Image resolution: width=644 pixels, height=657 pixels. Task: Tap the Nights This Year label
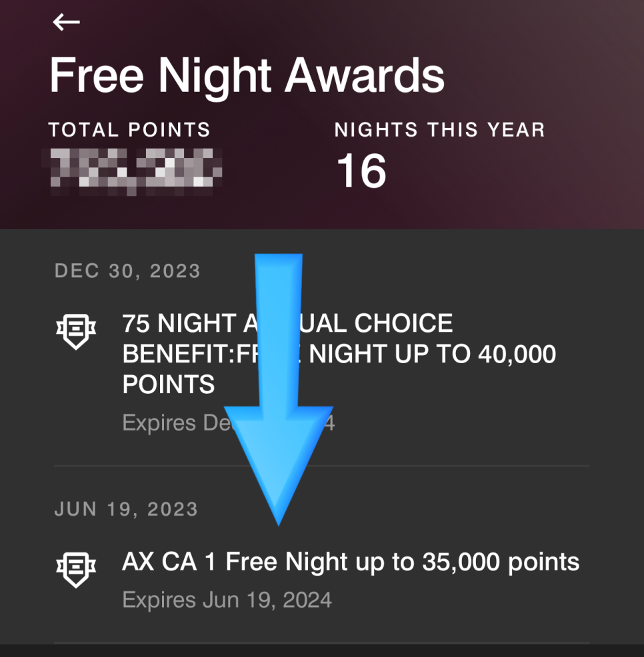click(440, 129)
